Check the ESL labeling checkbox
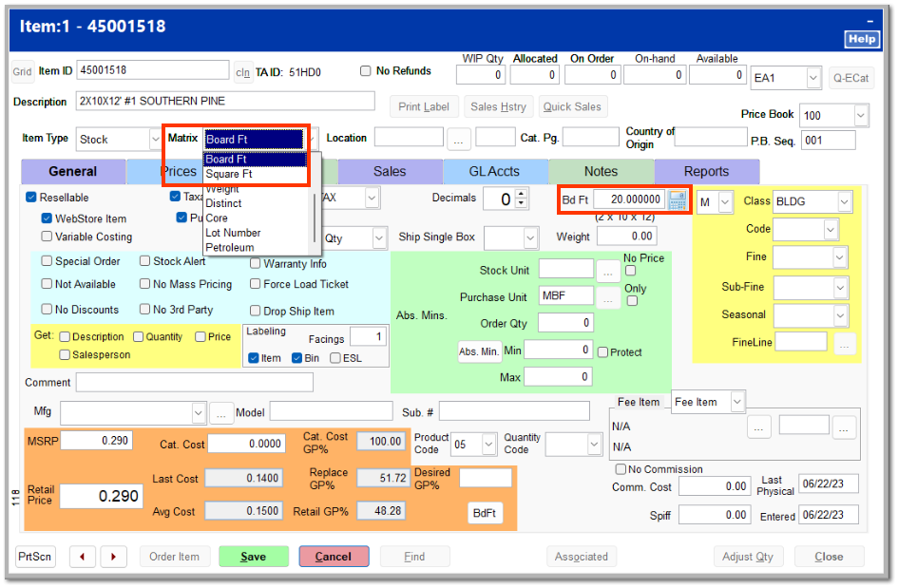The width and height of the screenshot is (898, 588). pos(335,358)
